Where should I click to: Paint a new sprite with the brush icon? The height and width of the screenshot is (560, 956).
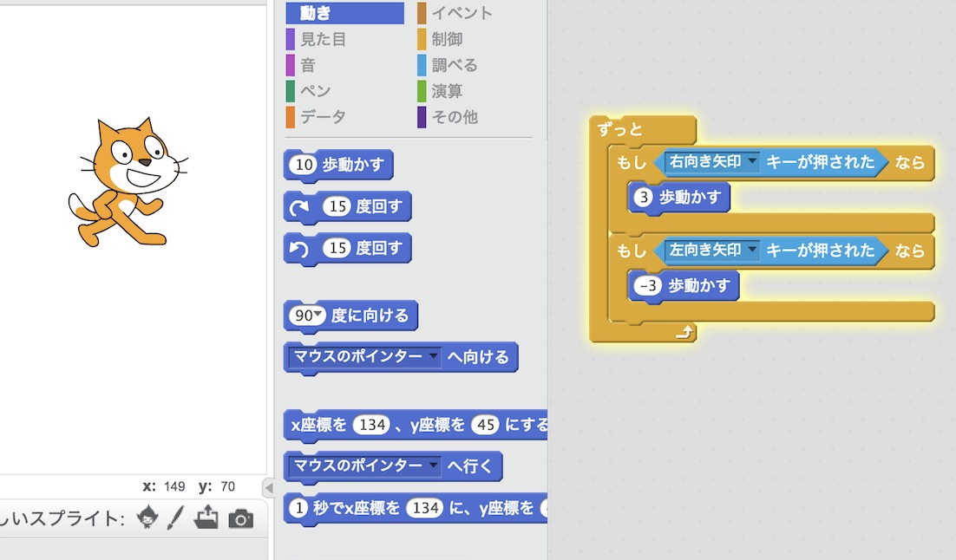tap(175, 518)
